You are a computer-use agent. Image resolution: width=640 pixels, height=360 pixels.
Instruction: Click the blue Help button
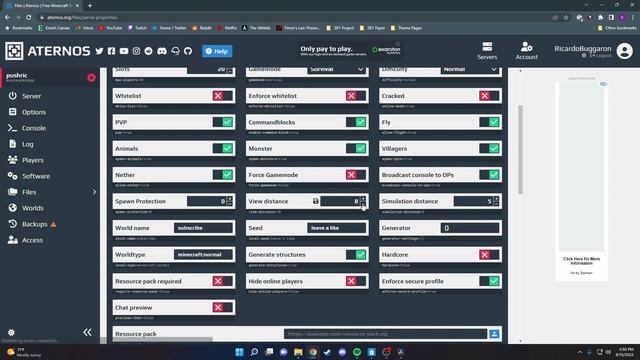point(217,51)
